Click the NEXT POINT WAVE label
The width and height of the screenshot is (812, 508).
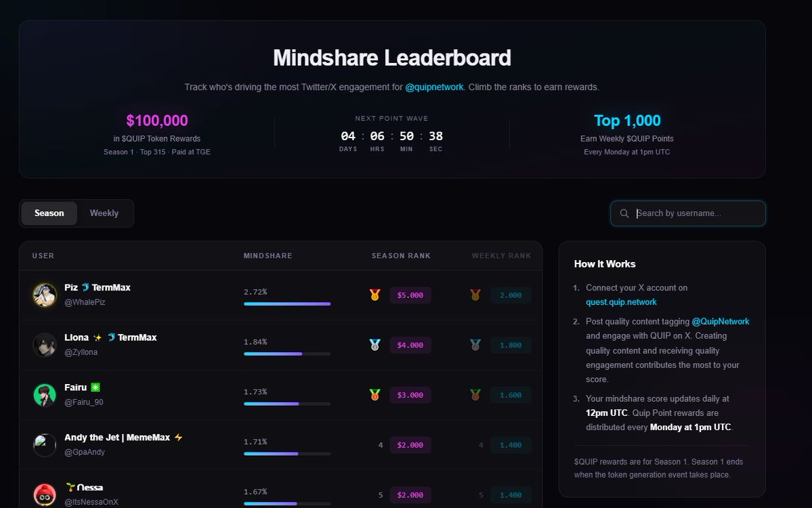click(x=391, y=119)
